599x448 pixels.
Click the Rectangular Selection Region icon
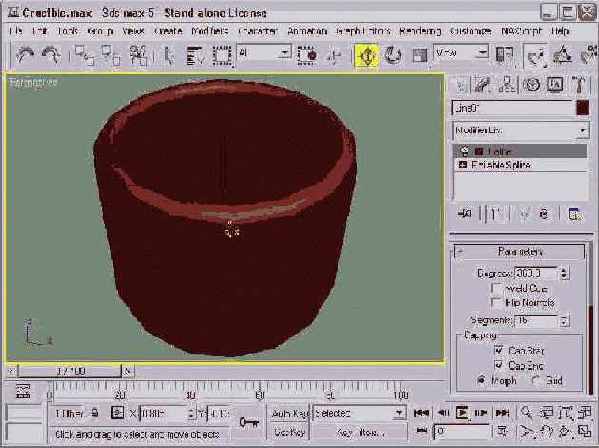point(222,56)
